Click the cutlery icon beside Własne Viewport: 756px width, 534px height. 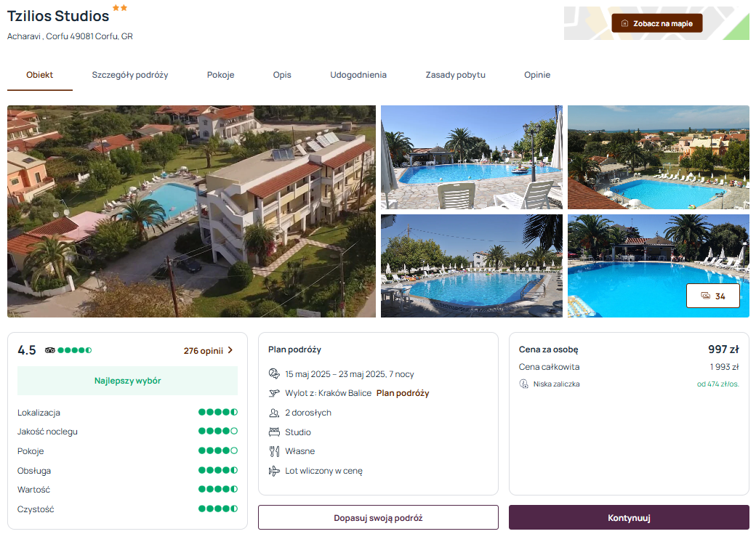pyautogui.click(x=274, y=452)
